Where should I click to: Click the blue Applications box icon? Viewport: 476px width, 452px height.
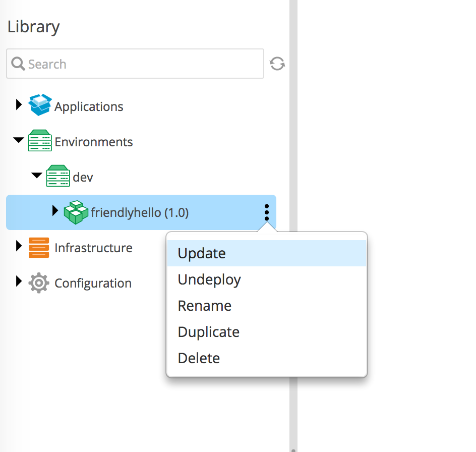(40, 105)
